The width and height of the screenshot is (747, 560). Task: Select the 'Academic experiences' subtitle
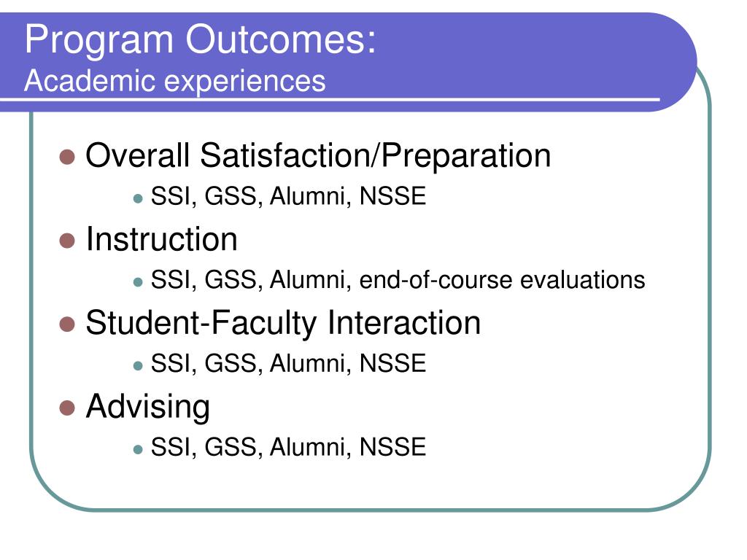(x=175, y=81)
